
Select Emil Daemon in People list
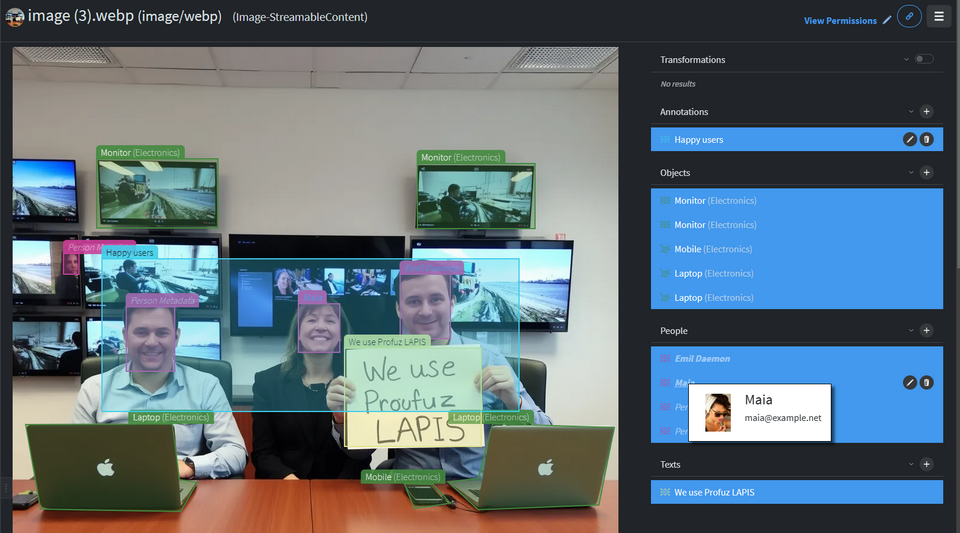pos(702,358)
